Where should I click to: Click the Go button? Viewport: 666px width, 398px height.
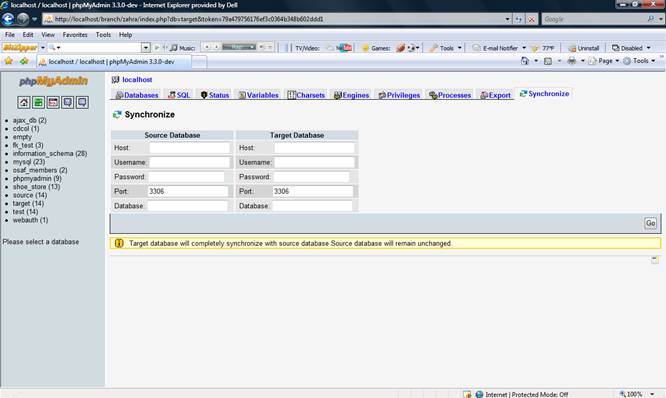[x=650, y=223]
